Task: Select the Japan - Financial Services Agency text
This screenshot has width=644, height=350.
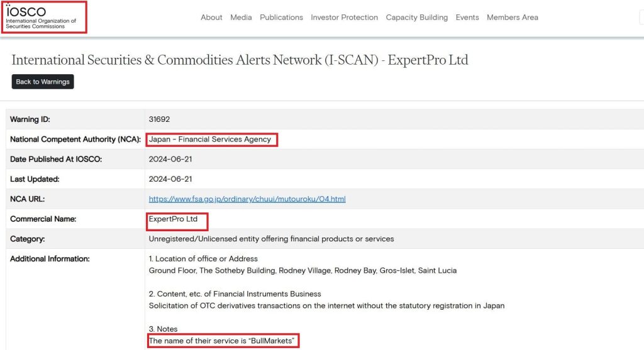Action: pos(210,139)
